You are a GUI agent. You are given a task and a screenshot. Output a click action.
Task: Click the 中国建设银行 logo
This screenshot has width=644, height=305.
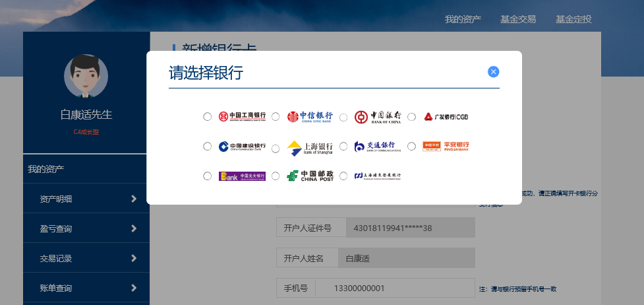coord(243,146)
